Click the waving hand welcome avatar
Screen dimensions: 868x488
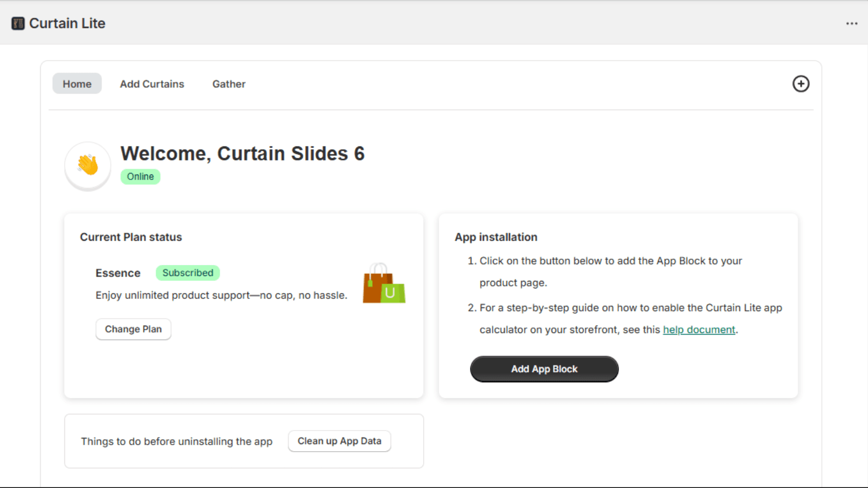87,165
